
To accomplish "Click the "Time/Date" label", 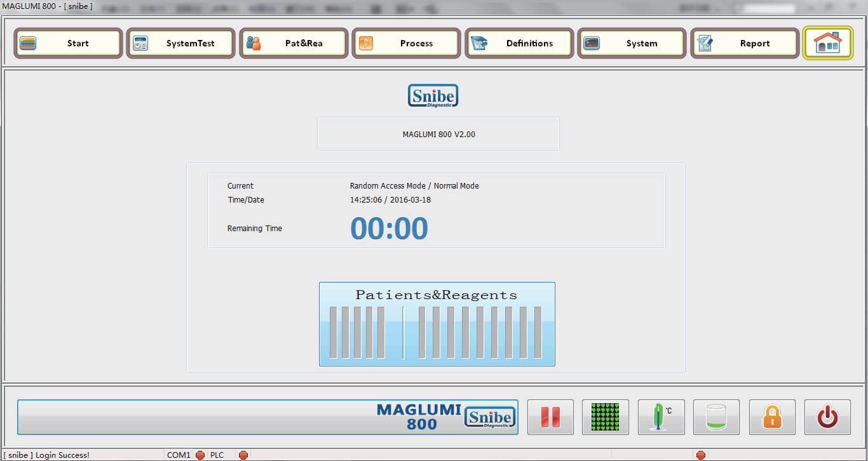I will 246,200.
